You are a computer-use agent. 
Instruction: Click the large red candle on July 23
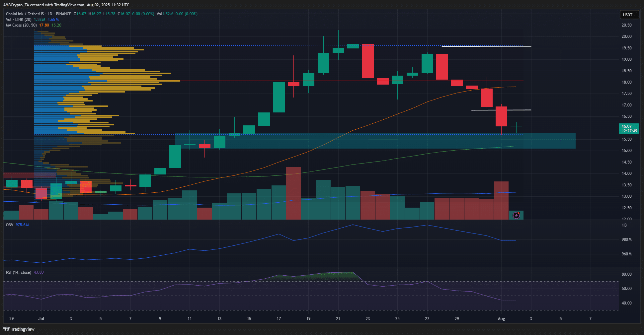click(x=368, y=61)
